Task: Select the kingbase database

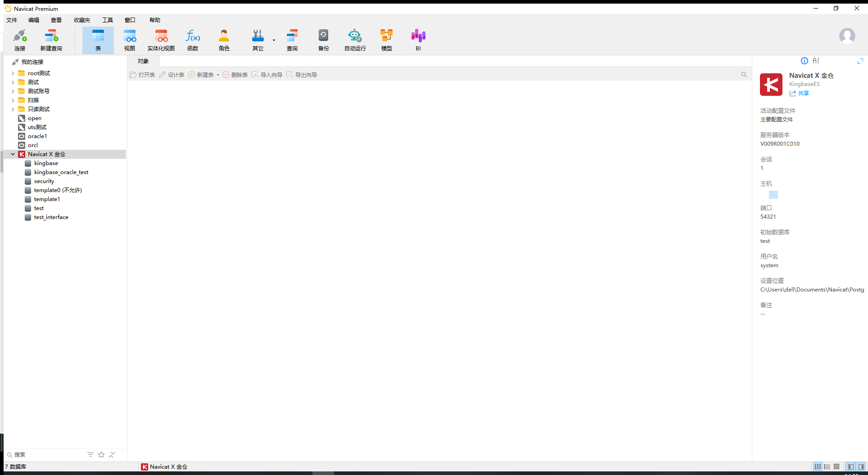Action: tap(46, 163)
